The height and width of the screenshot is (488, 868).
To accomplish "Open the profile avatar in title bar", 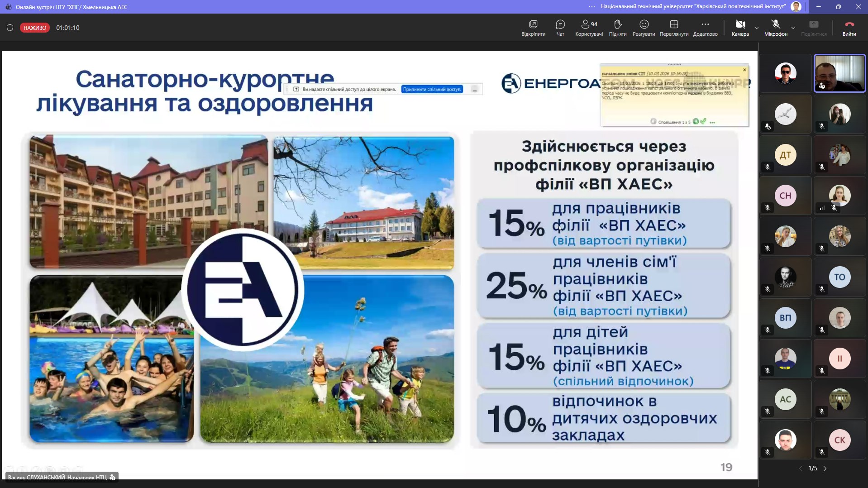I will tap(796, 7).
